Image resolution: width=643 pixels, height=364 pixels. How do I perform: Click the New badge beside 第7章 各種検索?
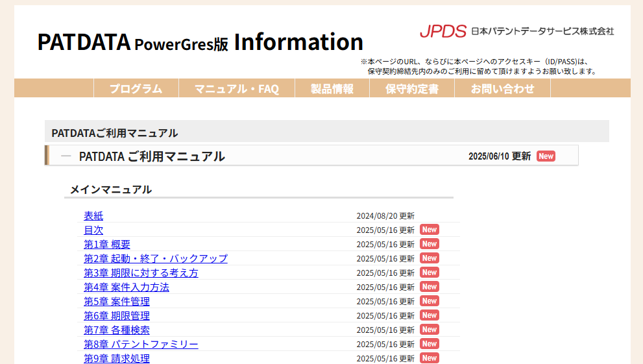430,330
